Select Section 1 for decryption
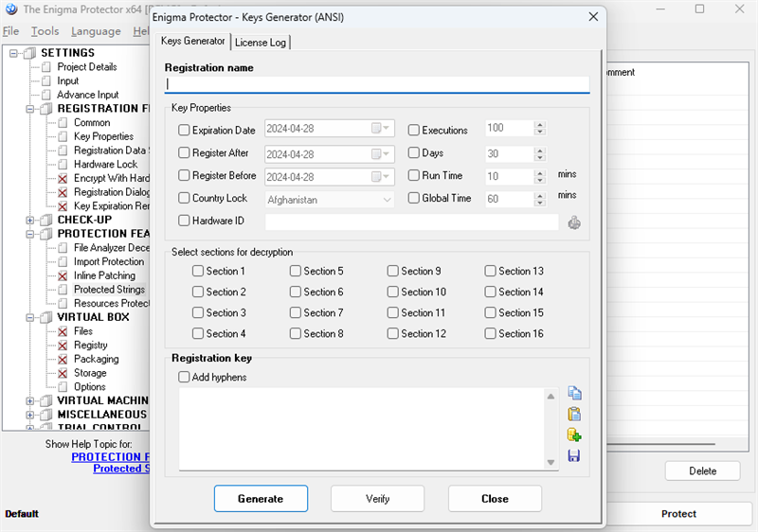 198,271
